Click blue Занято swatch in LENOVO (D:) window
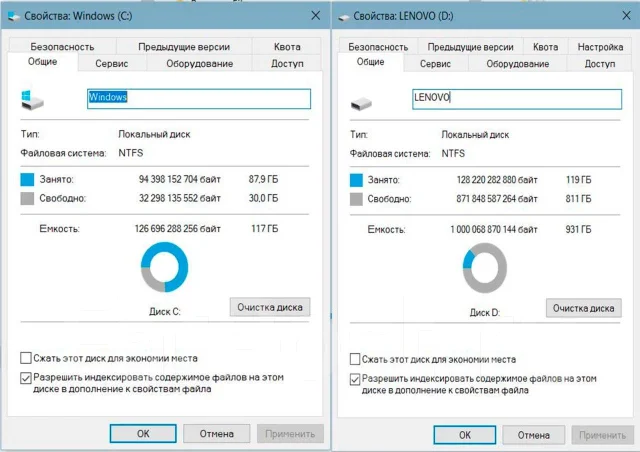The width and height of the screenshot is (640, 452). coord(356,180)
